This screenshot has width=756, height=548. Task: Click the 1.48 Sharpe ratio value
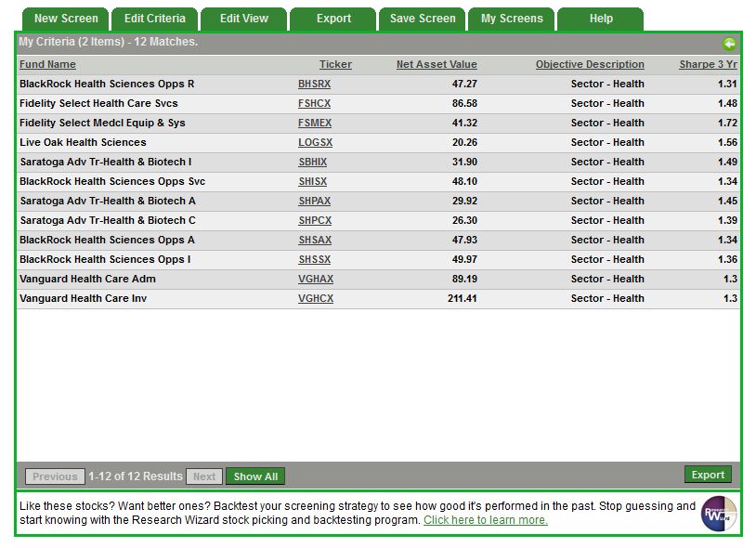[727, 104]
